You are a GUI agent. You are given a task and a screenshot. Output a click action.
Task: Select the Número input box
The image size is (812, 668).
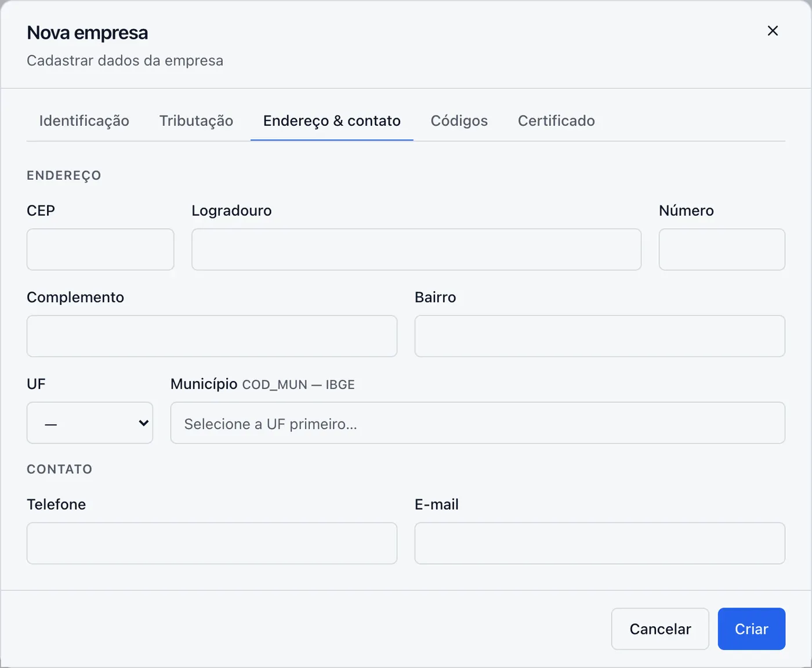722,249
